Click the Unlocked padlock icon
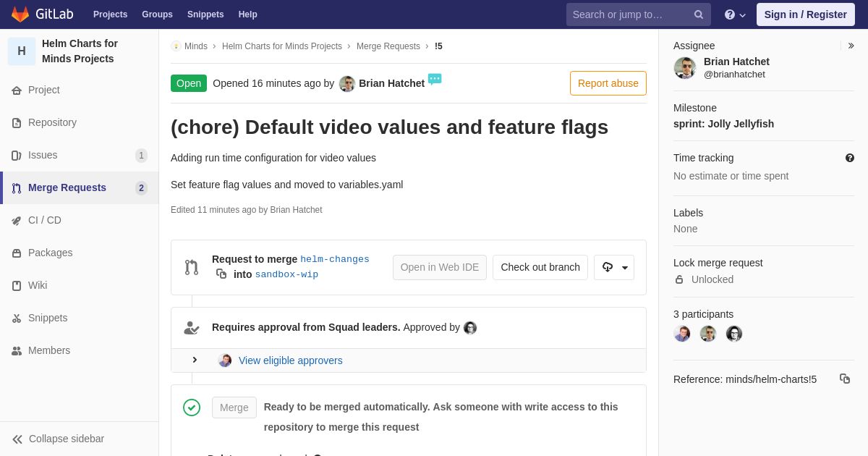The width and height of the screenshot is (868, 456). 679,279
